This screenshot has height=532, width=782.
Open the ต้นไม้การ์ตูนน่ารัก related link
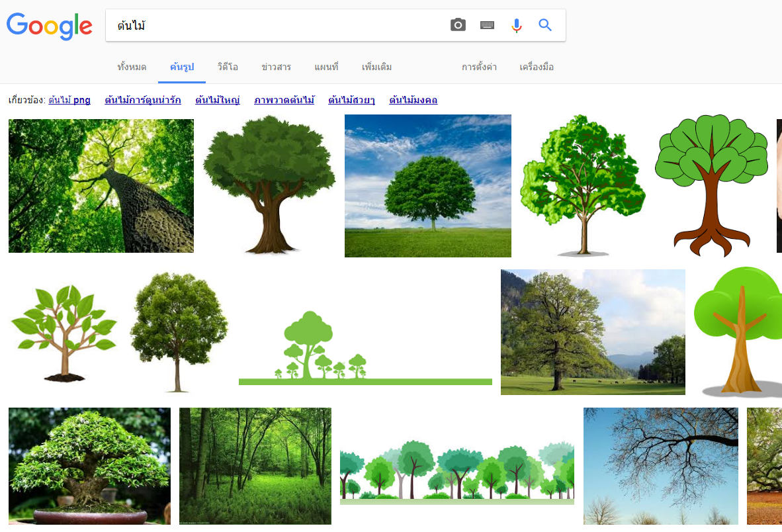pos(143,101)
